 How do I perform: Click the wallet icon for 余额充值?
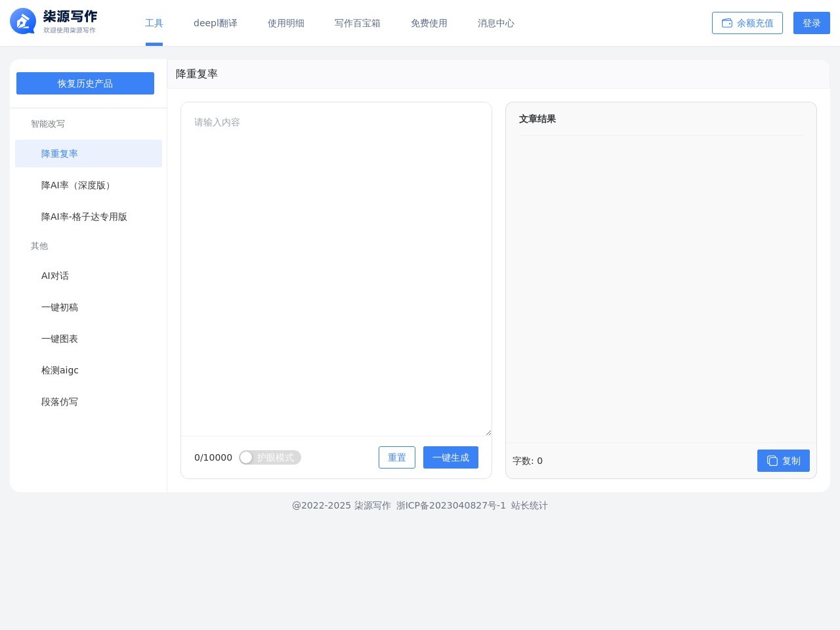(727, 23)
